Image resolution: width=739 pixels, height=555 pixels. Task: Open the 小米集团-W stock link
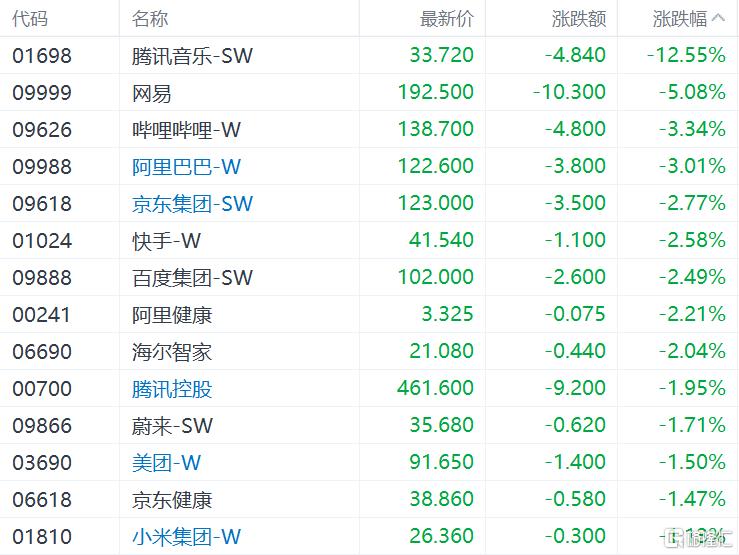[187, 537]
